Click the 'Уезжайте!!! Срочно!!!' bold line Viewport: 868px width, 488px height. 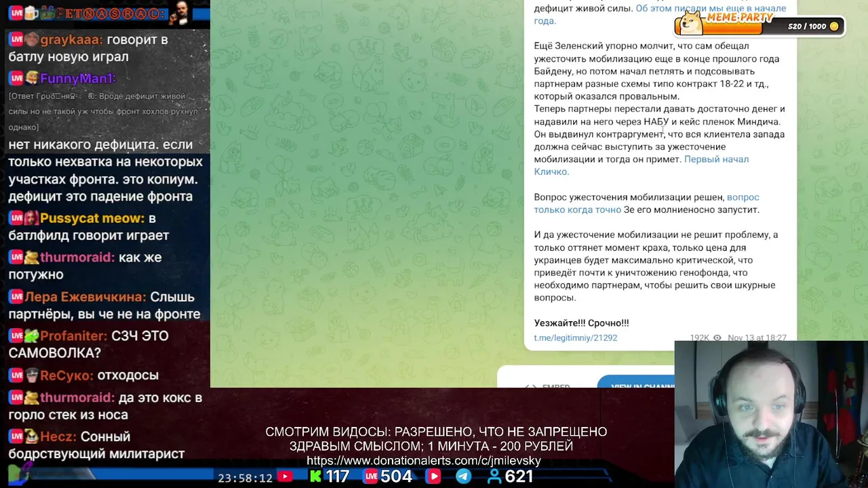coord(581,323)
